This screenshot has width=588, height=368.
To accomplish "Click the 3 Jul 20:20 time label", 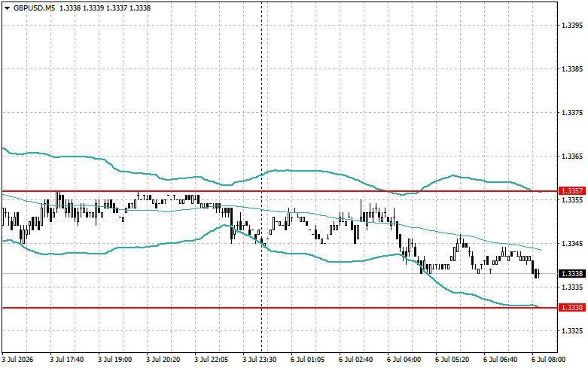I will tap(163, 360).
